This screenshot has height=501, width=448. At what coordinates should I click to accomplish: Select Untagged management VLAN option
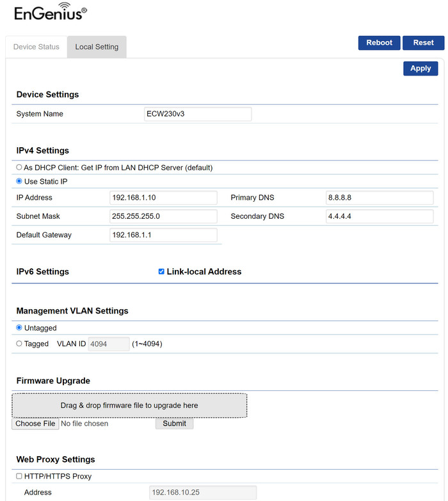19,328
